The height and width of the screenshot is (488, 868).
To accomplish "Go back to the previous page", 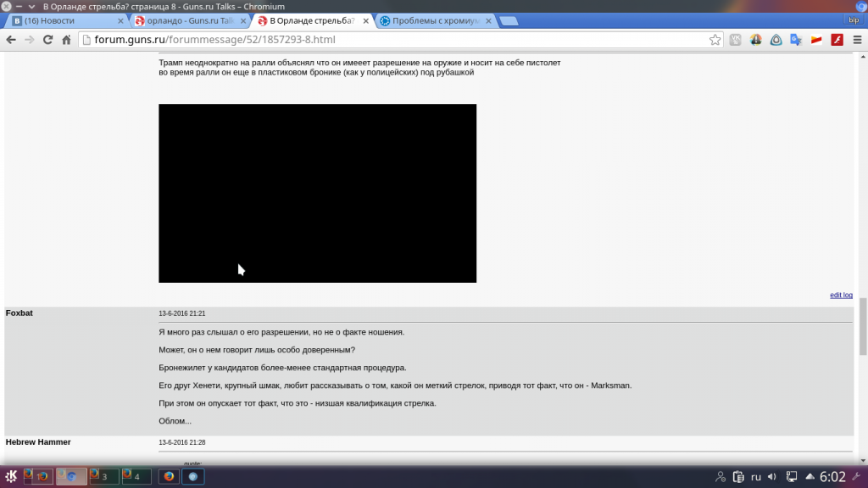I will coord(11,40).
